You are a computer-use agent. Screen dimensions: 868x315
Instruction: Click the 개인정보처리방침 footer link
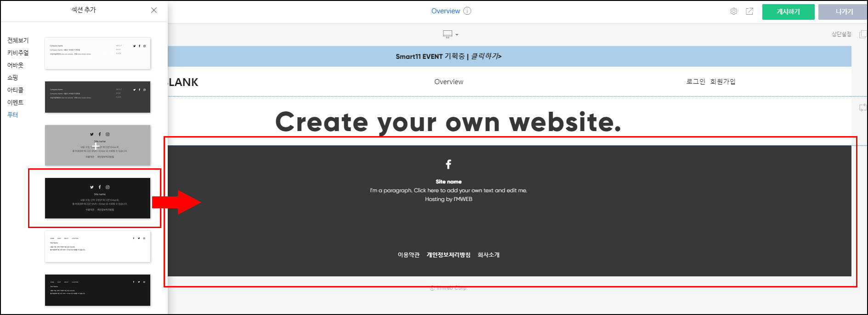click(x=448, y=255)
